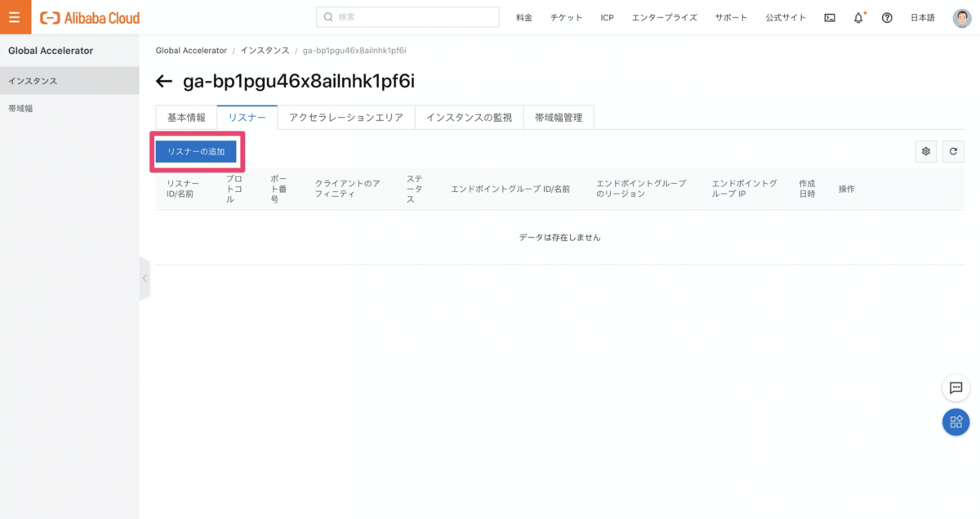
Task: Click the search field in top bar
Action: point(408,17)
